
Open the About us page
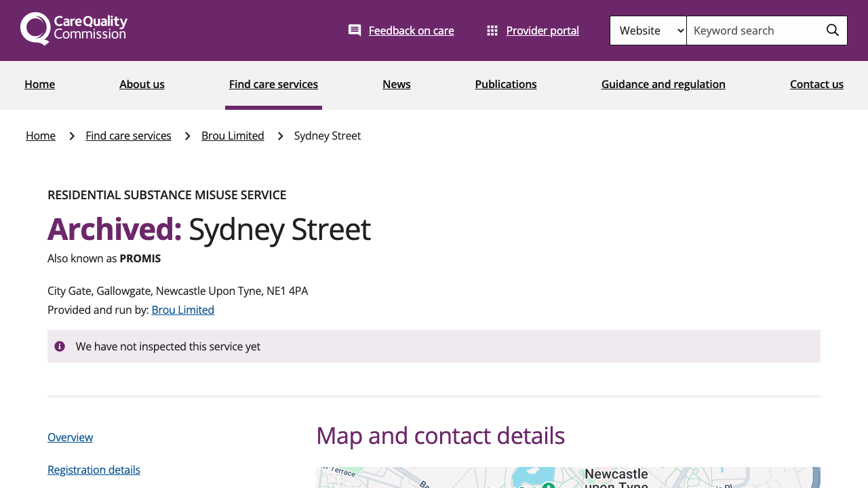pyautogui.click(x=142, y=84)
